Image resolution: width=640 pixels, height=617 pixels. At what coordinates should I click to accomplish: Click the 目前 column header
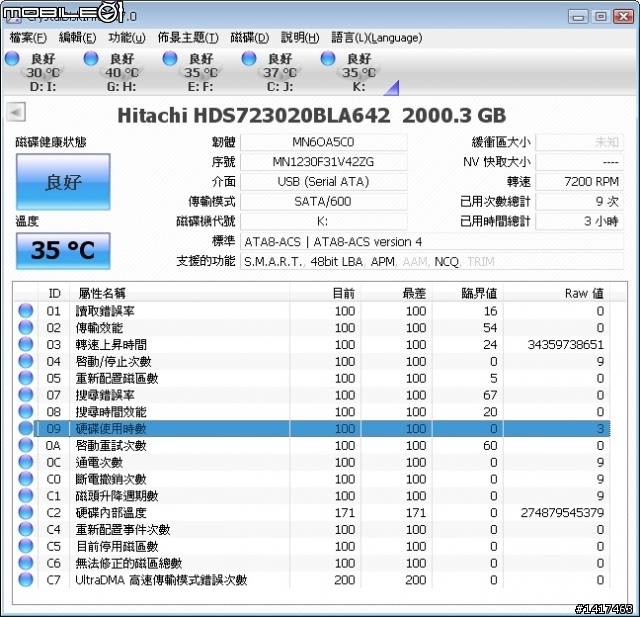pyautogui.click(x=325, y=293)
